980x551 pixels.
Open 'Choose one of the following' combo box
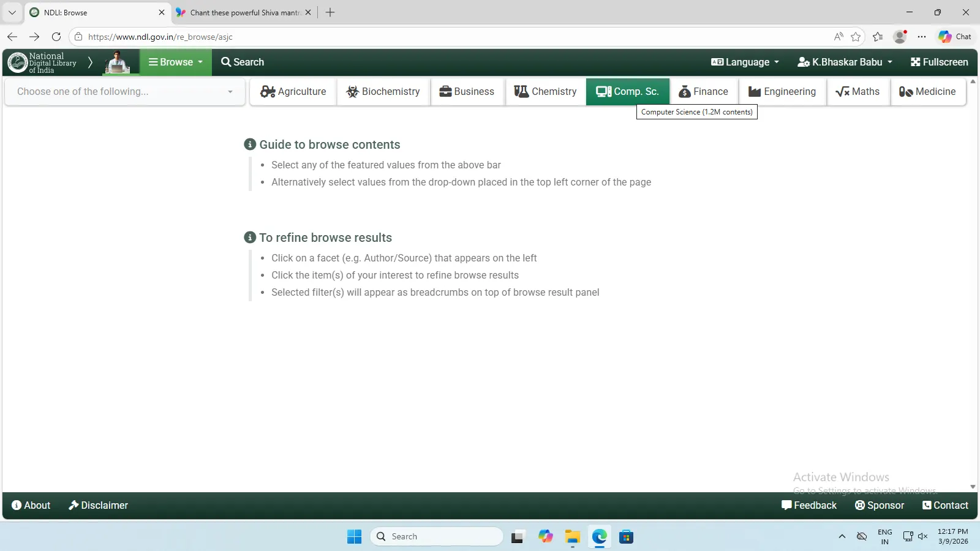click(x=125, y=92)
